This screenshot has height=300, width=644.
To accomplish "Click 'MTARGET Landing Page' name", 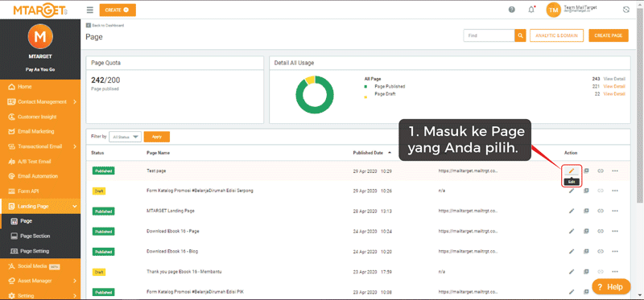I will click(x=171, y=211).
